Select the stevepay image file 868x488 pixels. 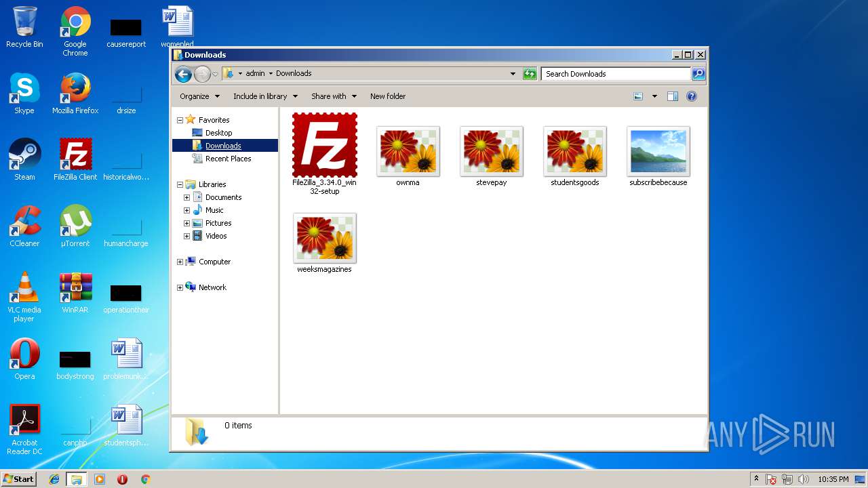[x=491, y=156]
